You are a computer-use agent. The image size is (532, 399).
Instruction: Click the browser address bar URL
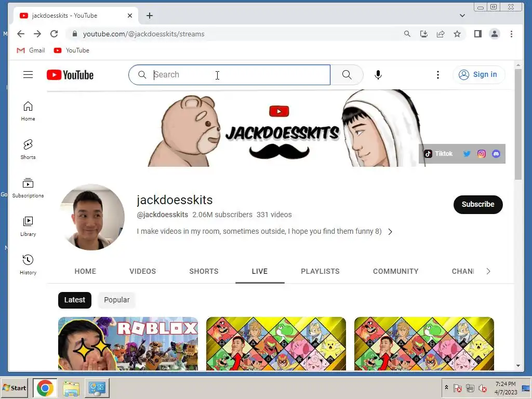pyautogui.click(x=143, y=34)
